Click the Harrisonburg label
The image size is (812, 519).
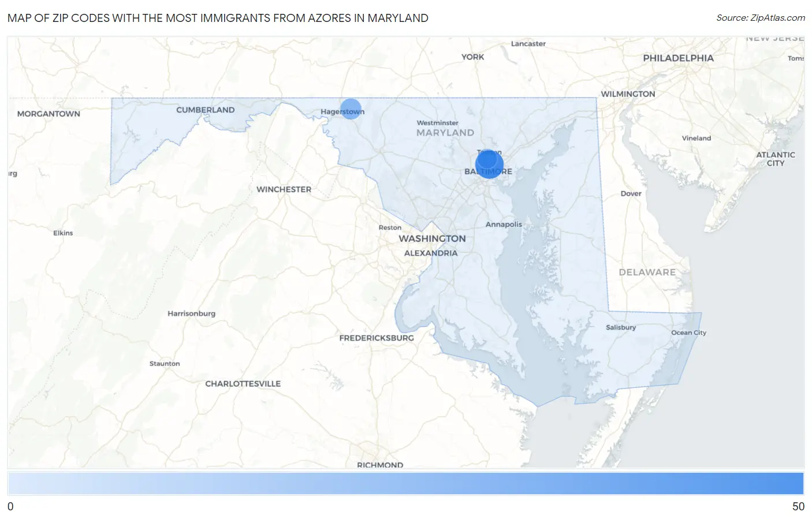(x=191, y=313)
